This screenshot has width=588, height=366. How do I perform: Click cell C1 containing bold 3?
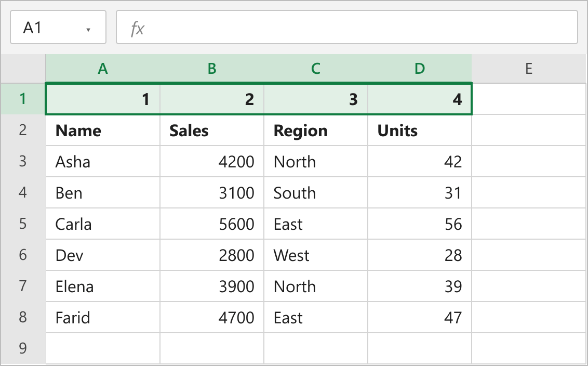point(316,99)
